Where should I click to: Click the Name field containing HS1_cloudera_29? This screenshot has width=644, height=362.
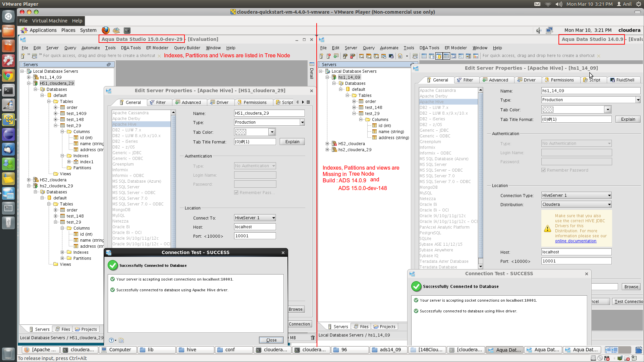pos(269,113)
